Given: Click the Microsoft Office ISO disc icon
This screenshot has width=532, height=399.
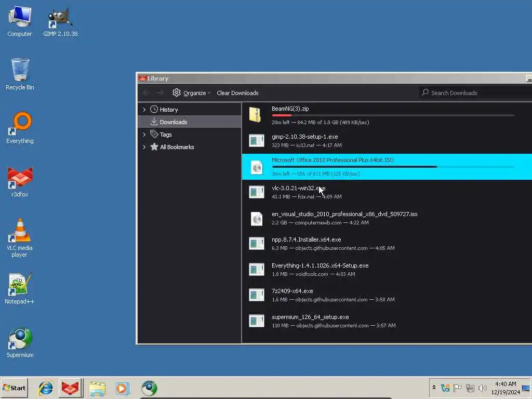Looking at the screenshot, I should point(257,167).
